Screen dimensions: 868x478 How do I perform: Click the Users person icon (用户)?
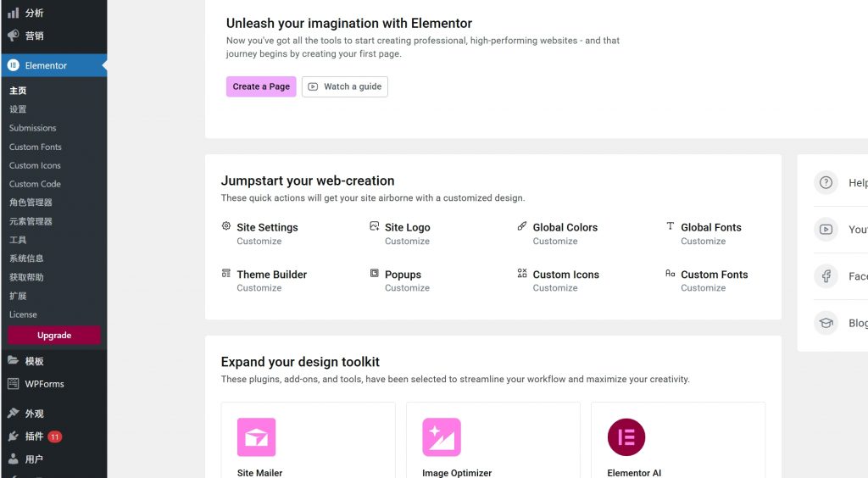(14, 459)
